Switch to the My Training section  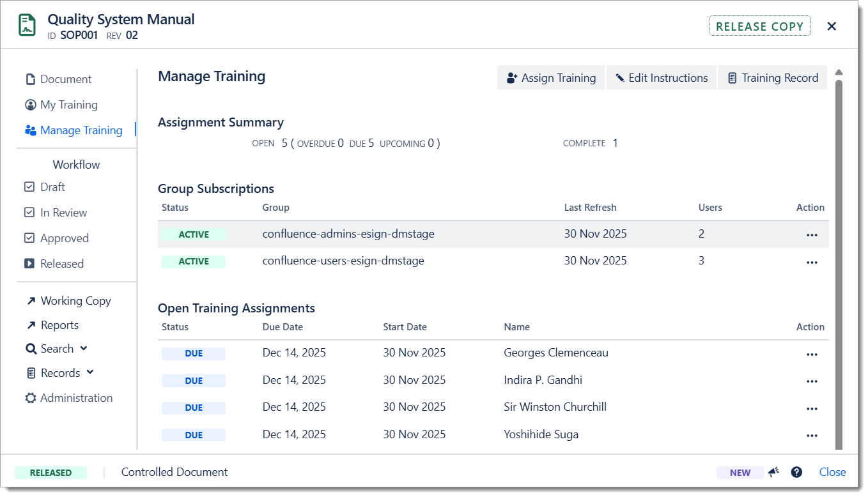coord(68,105)
